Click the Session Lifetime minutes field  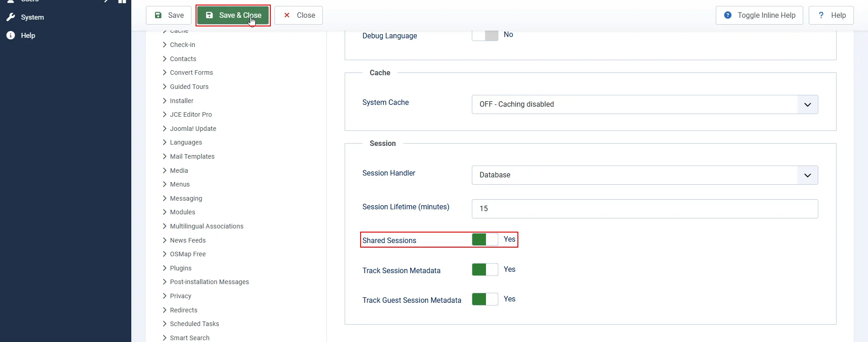pyautogui.click(x=645, y=209)
